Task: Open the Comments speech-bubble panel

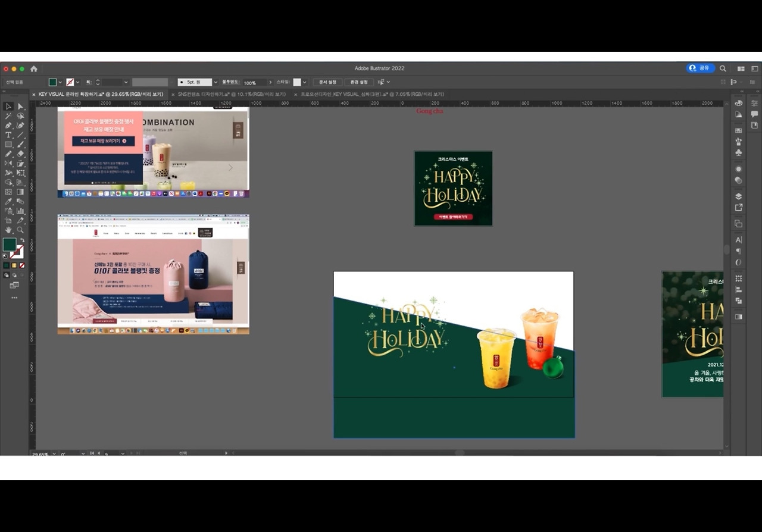Action: [754, 114]
